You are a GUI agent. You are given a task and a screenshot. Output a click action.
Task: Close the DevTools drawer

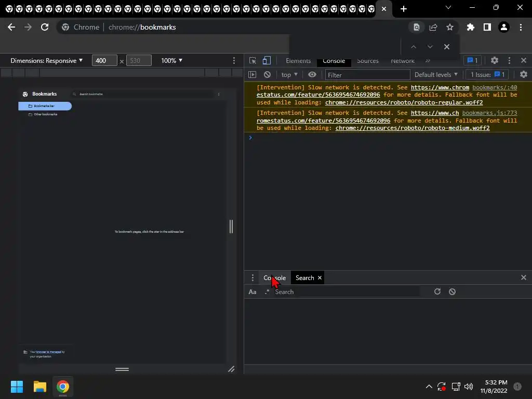click(x=524, y=277)
